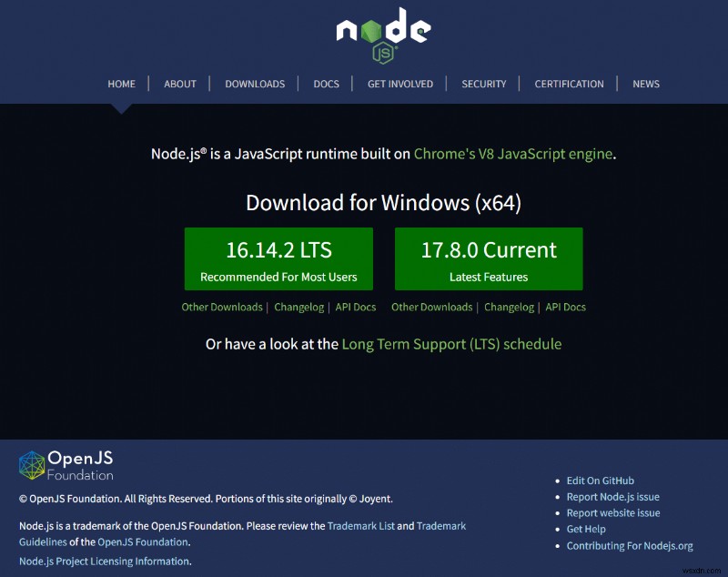Download the 17.8.0 Current version
The height and width of the screenshot is (577, 728).
coord(489,259)
